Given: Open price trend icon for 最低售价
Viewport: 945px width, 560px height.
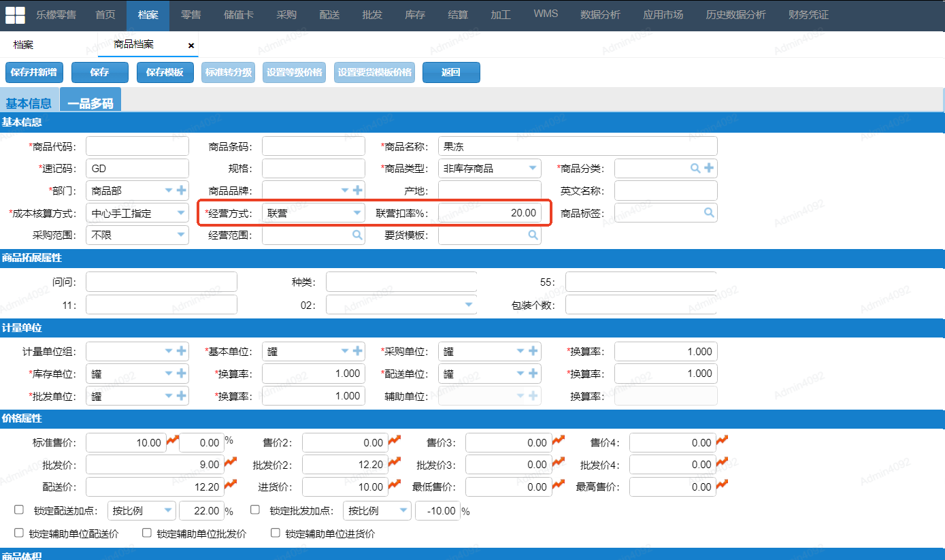Looking at the screenshot, I should coord(558,484).
